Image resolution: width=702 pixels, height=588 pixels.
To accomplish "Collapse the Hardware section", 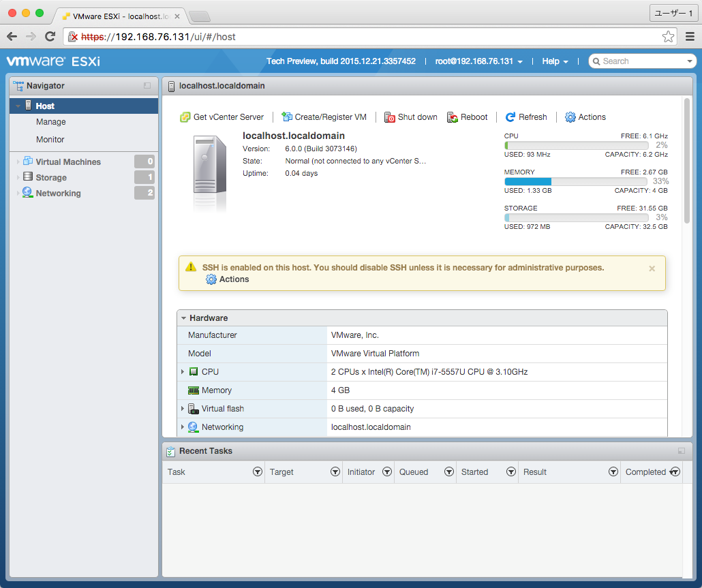I will point(183,318).
